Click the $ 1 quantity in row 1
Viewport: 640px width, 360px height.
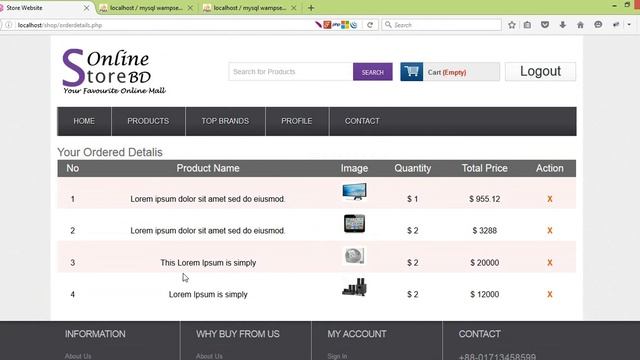click(x=413, y=199)
